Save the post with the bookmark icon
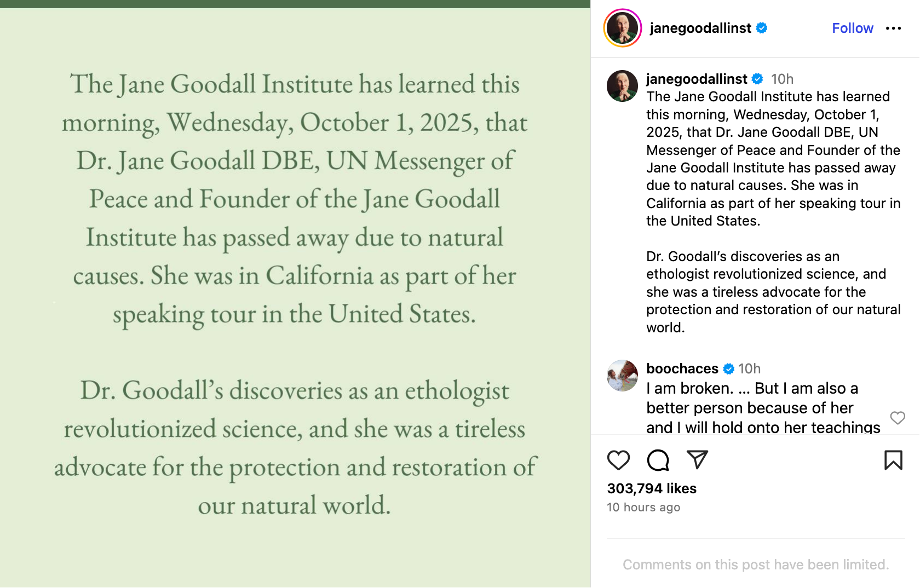The height and width of the screenshot is (588, 920). [x=893, y=460]
